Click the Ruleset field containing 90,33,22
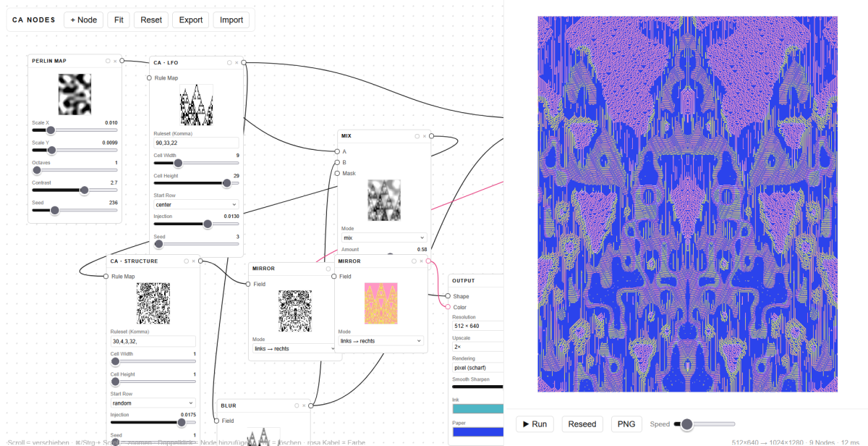Viewport: 868px width, 446px height. [196, 143]
